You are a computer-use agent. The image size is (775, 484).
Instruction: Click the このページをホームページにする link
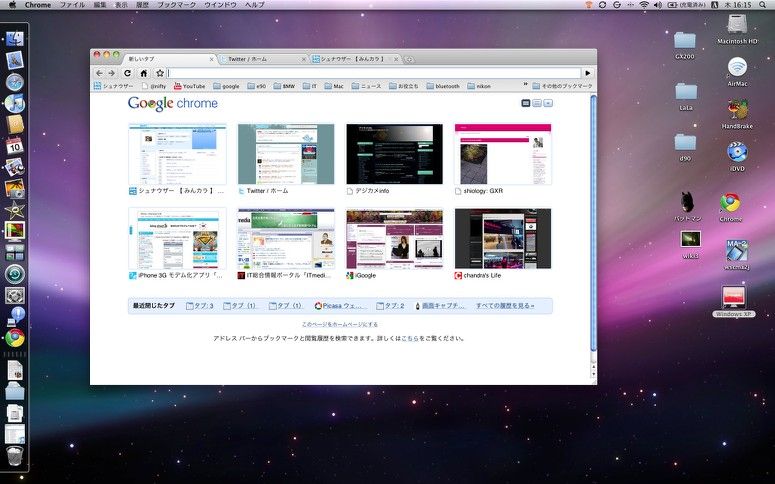(x=340, y=324)
